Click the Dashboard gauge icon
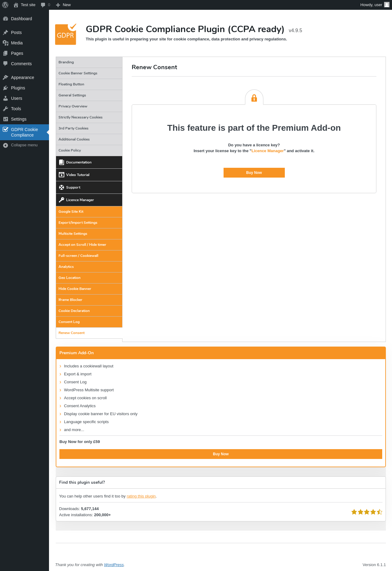 pos(6,19)
